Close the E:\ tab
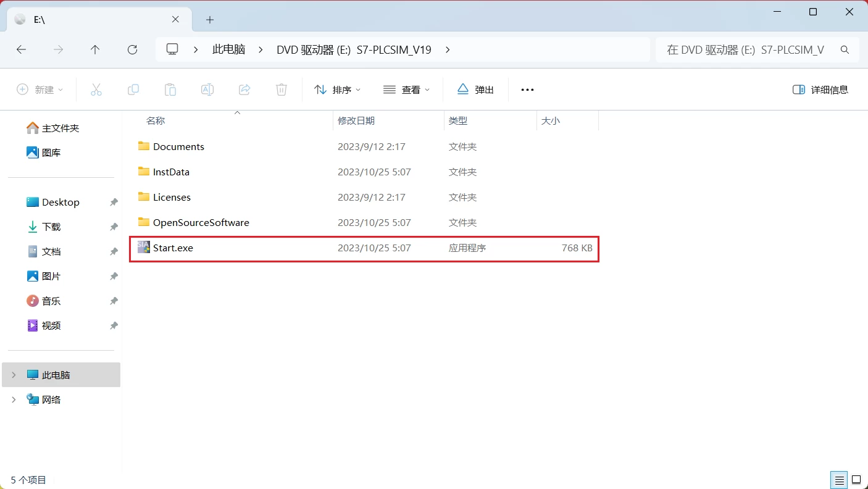 (176, 20)
